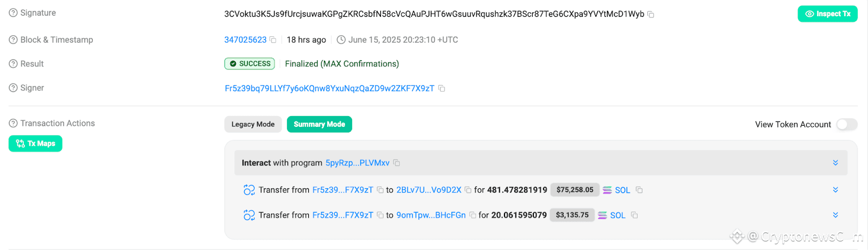Expand the 481.478281919 SOL transfer details
The image size is (868, 250).
(x=835, y=190)
